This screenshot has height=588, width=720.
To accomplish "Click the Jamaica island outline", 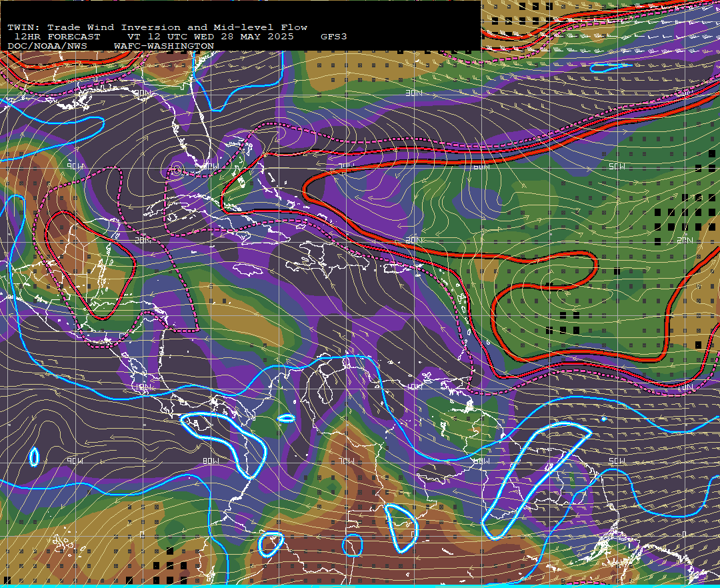I will pos(248,269).
